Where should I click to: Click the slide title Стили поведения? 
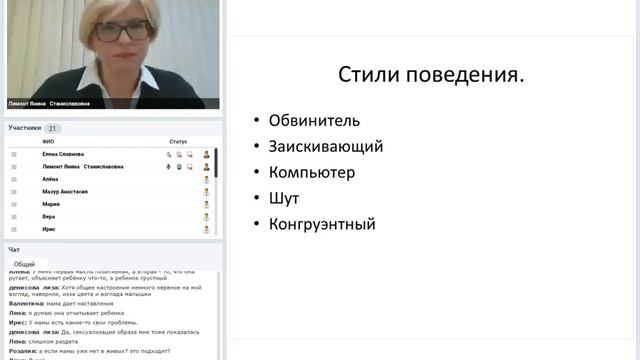pyautogui.click(x=431, y=75)
